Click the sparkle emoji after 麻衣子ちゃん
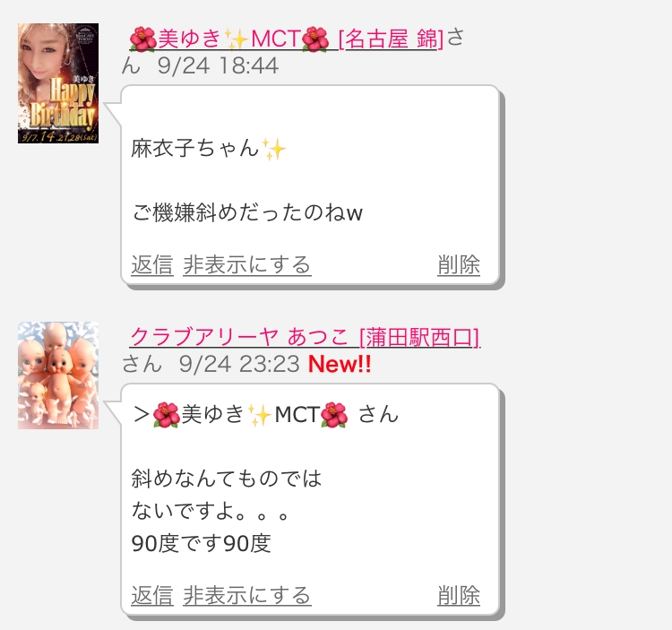Image resolution: width=672 pixels, height=630 pixels. 274,149
